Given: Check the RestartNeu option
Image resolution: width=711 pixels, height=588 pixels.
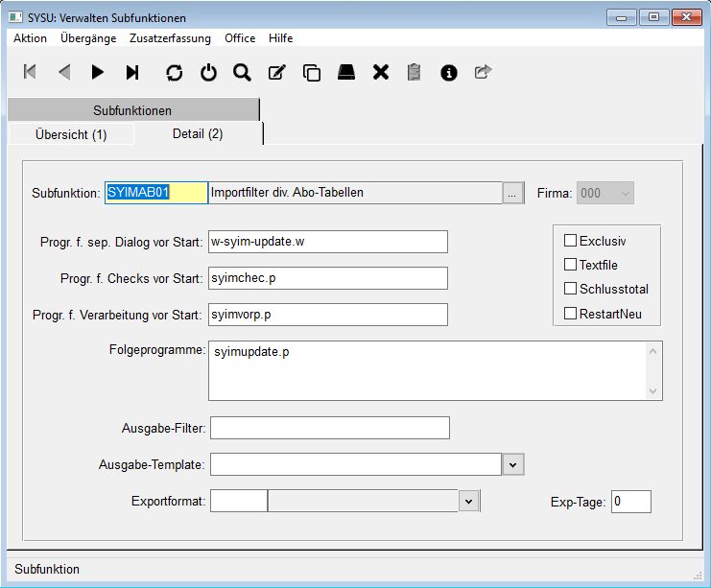Looking at the screenshot, I should (x=571, y=313).
